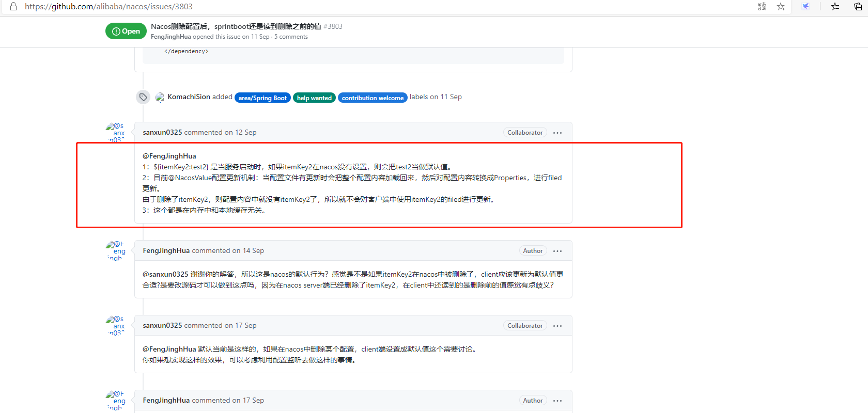Click the 'on 14 Sep' comment timestamp
868x413 pixels.
pyautogui.click(x=248, y=250)
